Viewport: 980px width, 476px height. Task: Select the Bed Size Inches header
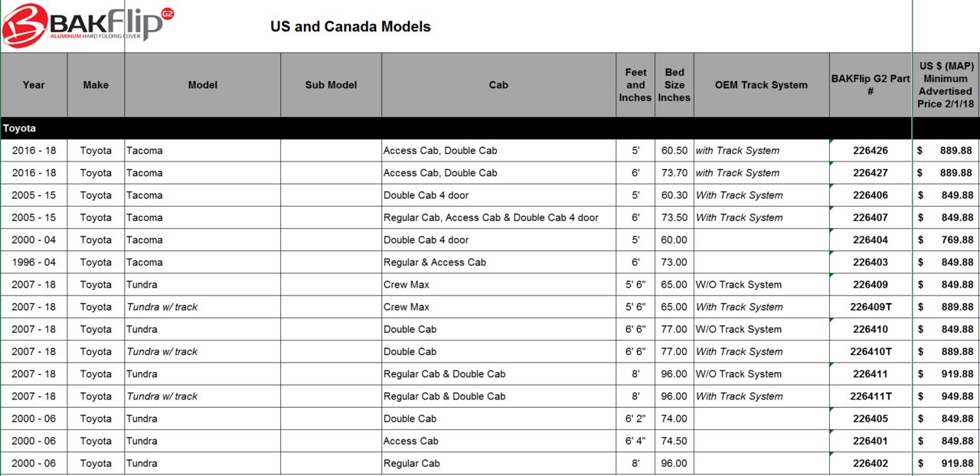pyautogui.click(x=675, y=85)
